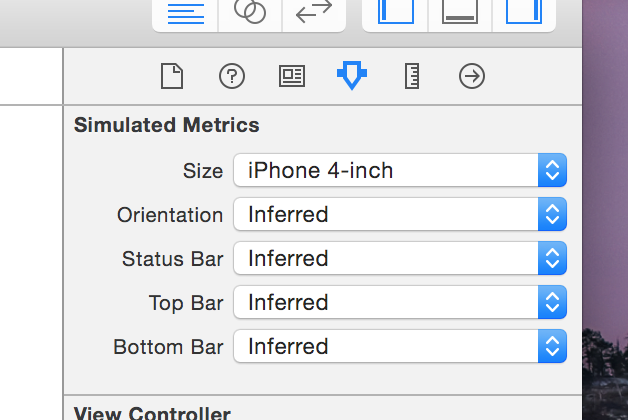Click the Orientation label

pos(170,215)
